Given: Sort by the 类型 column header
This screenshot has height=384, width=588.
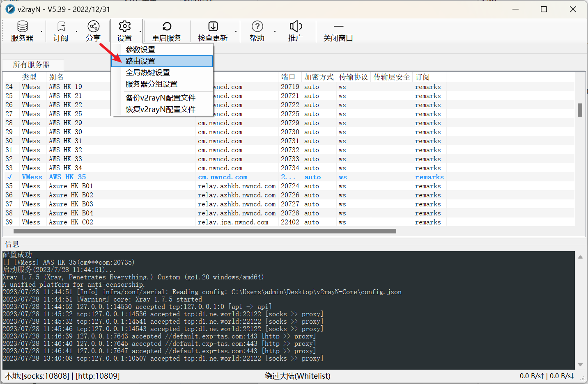Looking at the screenshot, I should click(x=33, y=77).
